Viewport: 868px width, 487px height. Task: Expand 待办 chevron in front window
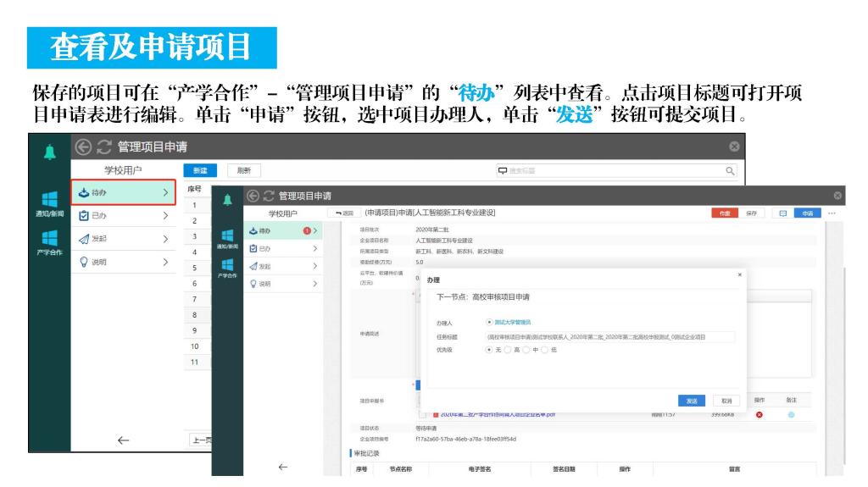pyautogui.click(x=315, y=230)
